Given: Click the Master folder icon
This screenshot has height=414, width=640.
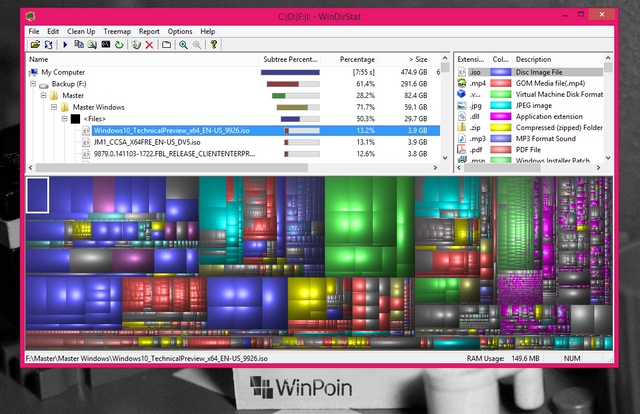Looking at the screenshot, I should tap(54, 96).
